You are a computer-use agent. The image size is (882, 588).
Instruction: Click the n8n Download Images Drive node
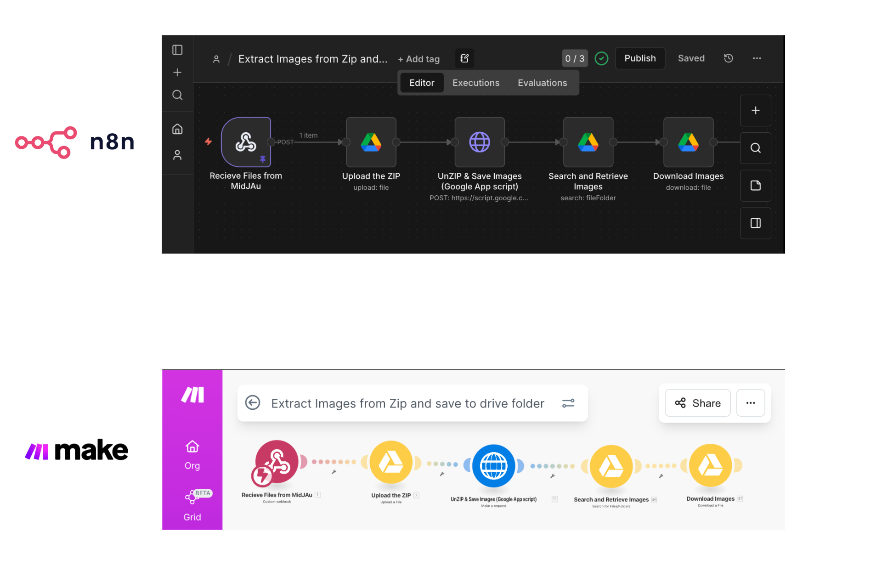tap(688, 142)
